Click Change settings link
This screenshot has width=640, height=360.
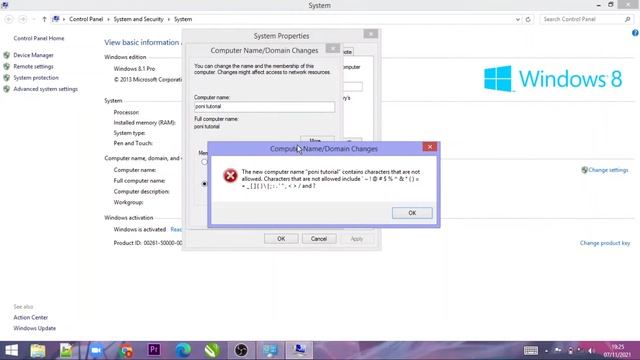(x=608, y=170)
